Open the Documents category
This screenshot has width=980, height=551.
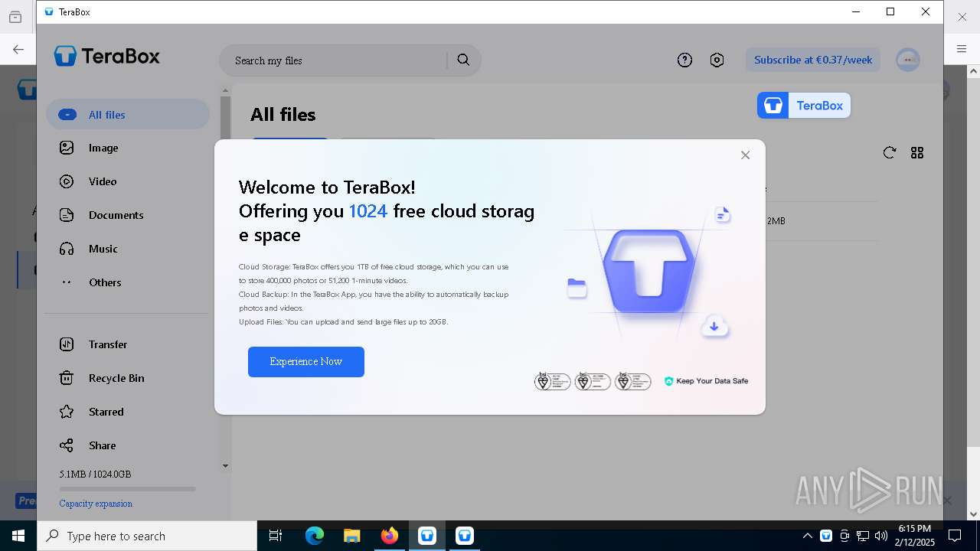click(x=116, y=215)
